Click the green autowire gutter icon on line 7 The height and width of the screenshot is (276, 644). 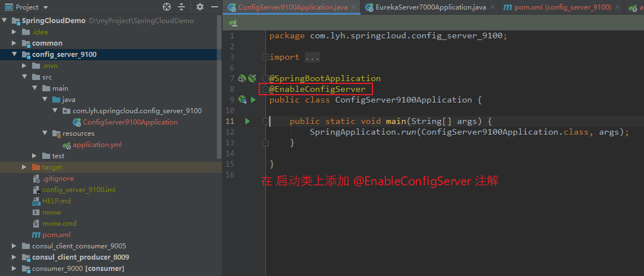[252, 78]
